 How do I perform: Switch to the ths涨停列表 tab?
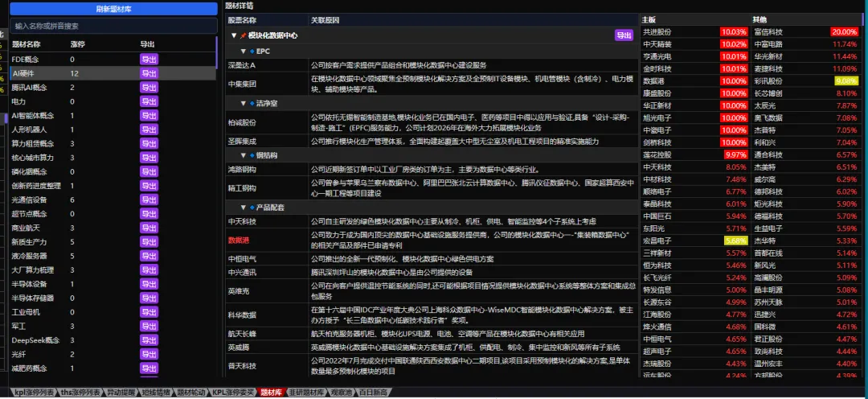pyautogui.click(x=81, y=393)
